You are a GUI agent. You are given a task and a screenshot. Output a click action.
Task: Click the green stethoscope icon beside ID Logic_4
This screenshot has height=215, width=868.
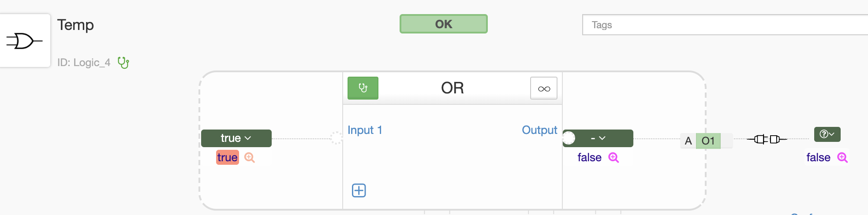pos(123,63)
